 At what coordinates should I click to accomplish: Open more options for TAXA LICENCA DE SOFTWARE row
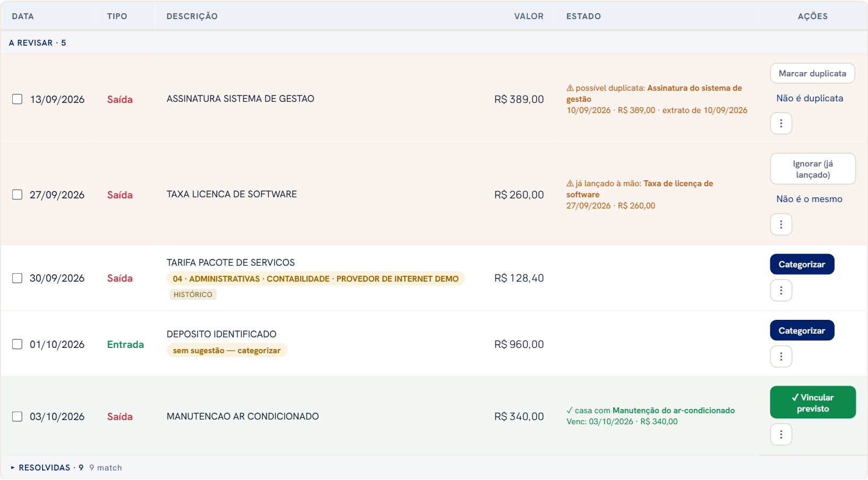[x=781, y=224]
